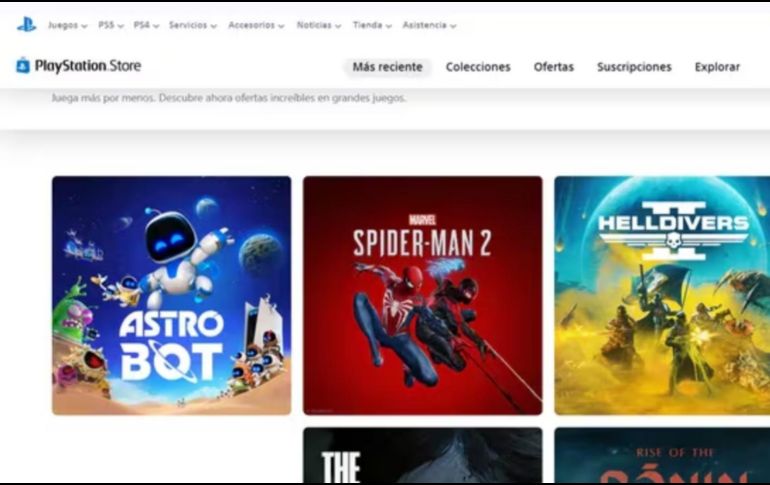
Task: Switch to the Colecciones tab
Action: tap(478, 67)
